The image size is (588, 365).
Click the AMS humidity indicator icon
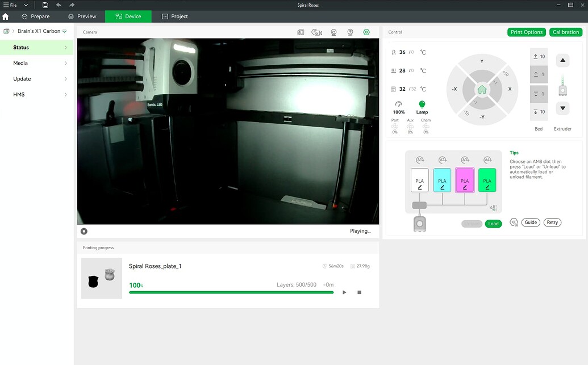(x=494, y=208)
